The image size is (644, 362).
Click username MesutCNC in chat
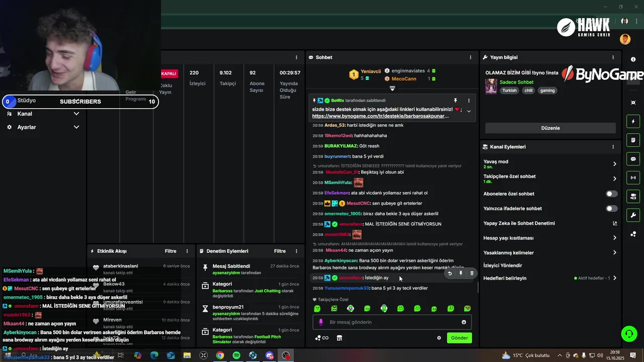click(358, 203)
